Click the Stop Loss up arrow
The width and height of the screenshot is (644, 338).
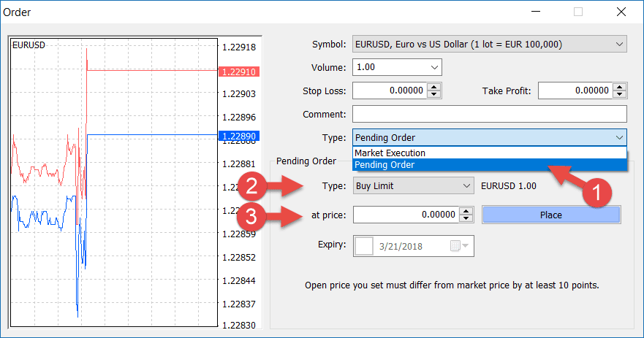(434, 87)
